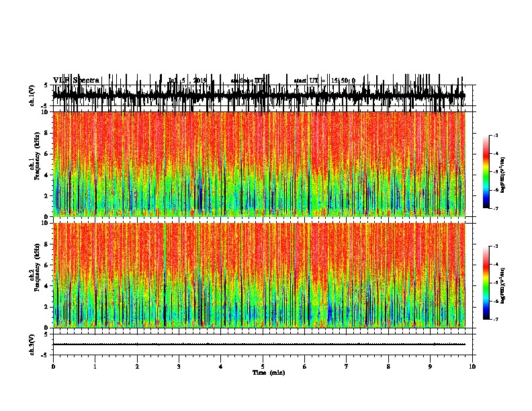Image resolution: width=532 pixels, height=411 pixels.
Task: Click the ch.1 colorbar log(PSD) label
Action: (x=503, y=175)
